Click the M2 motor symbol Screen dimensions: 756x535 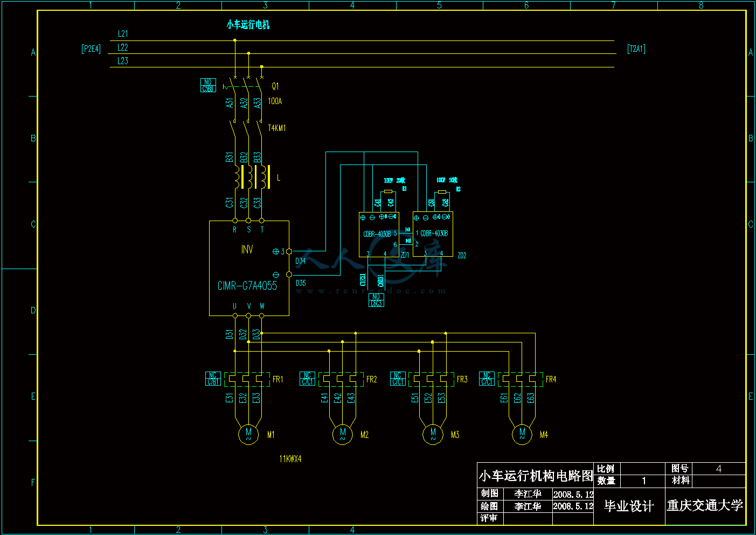point(343,434)
